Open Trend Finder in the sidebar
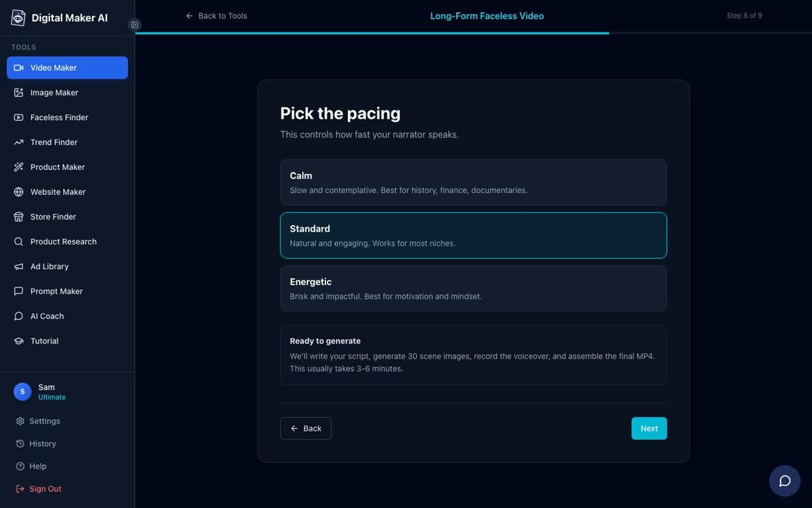The height and width of the screenshot is (508, 812). click(67, 142)
